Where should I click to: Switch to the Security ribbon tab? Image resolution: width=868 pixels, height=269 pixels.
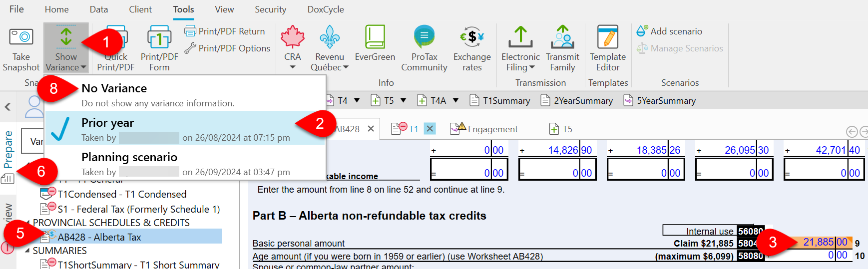pos(270,9)
